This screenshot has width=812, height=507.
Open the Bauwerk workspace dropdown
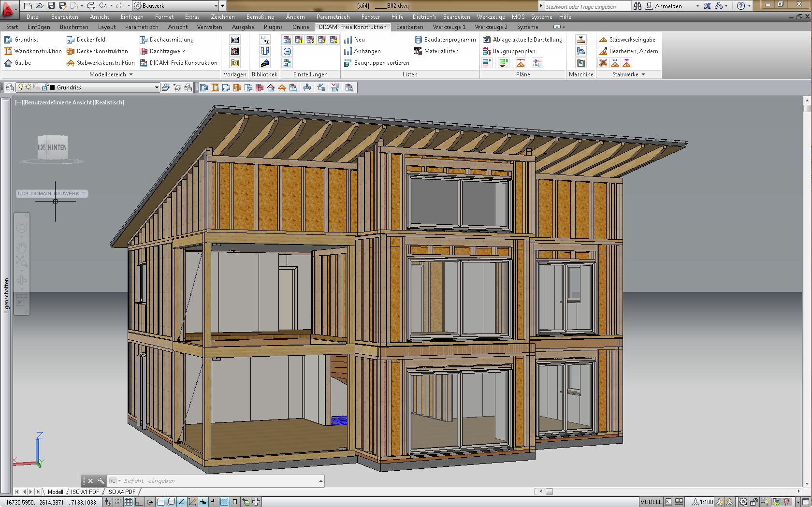point(216,6)
